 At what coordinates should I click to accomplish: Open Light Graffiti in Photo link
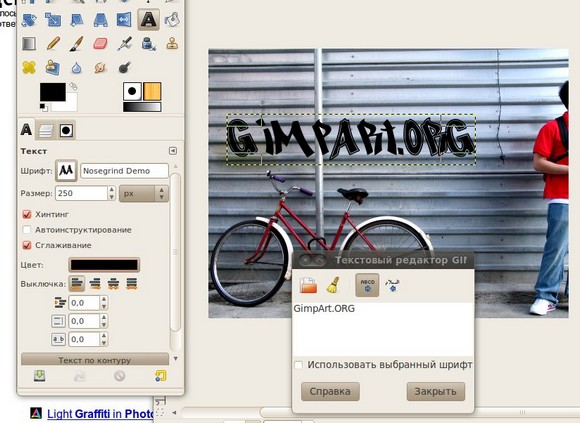[100, 413]
